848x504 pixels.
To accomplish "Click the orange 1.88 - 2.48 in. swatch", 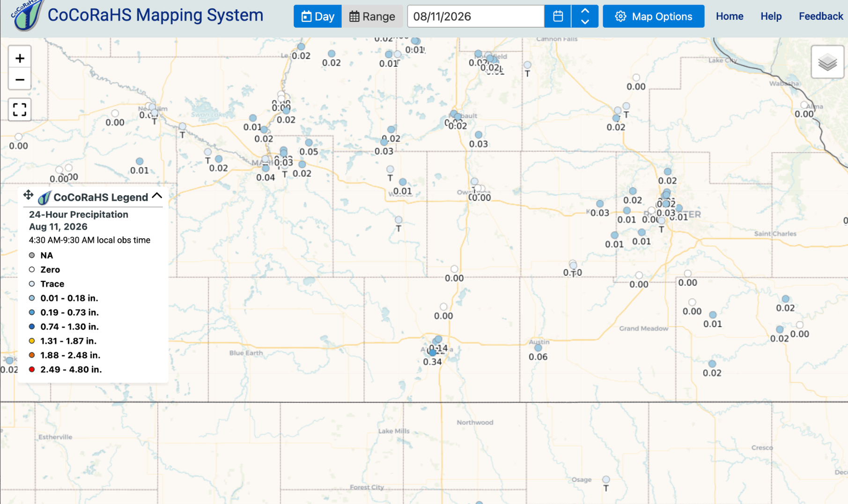I will coord(32,355).
